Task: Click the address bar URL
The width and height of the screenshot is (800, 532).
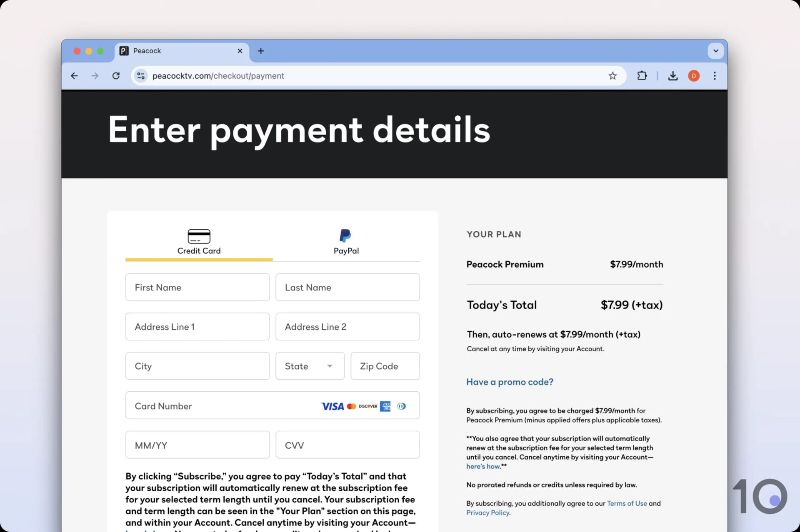Action: [x=218, y=76]
